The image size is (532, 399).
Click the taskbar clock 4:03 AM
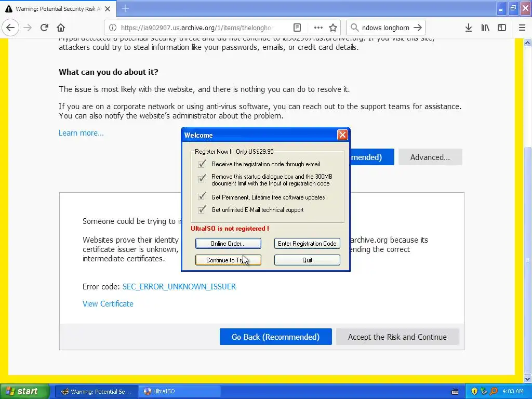click(513, 391)
